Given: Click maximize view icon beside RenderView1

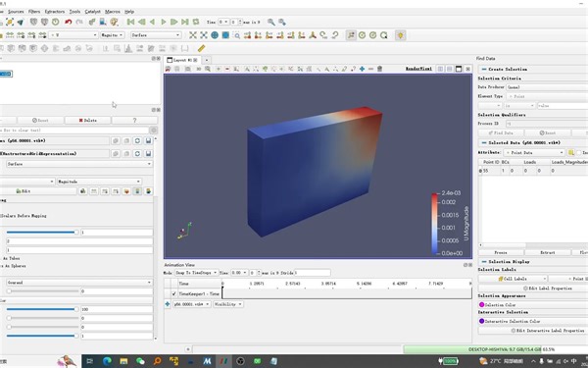Looking at the screenshot, I should (459, 69).
